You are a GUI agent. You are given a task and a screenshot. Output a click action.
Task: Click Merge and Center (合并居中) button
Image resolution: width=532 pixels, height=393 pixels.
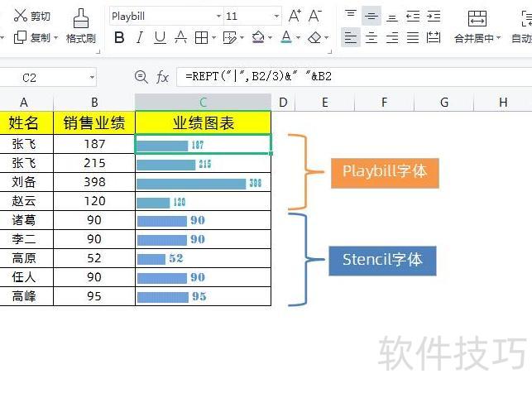tap(477, 26)
